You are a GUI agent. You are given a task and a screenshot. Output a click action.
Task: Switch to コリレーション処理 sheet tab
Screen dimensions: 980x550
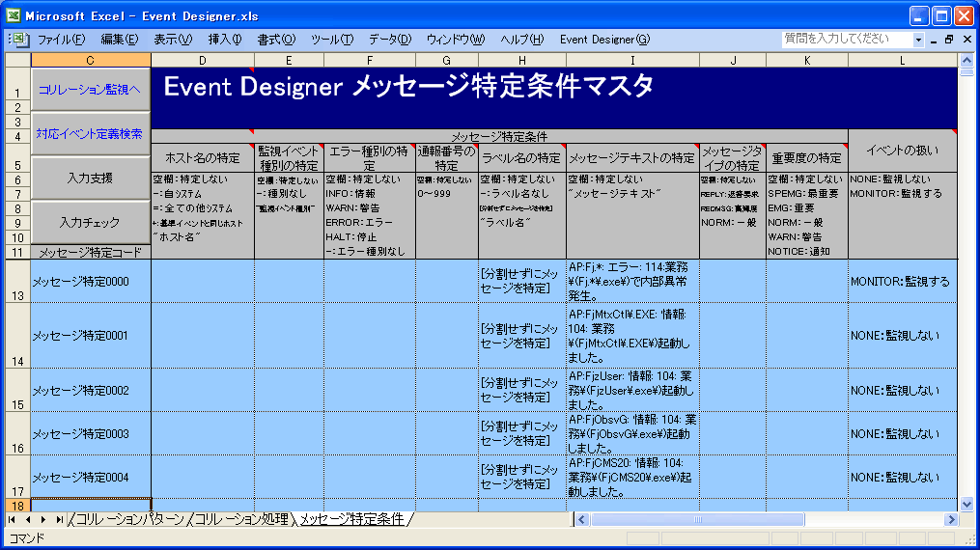click(x=241, y=519)
